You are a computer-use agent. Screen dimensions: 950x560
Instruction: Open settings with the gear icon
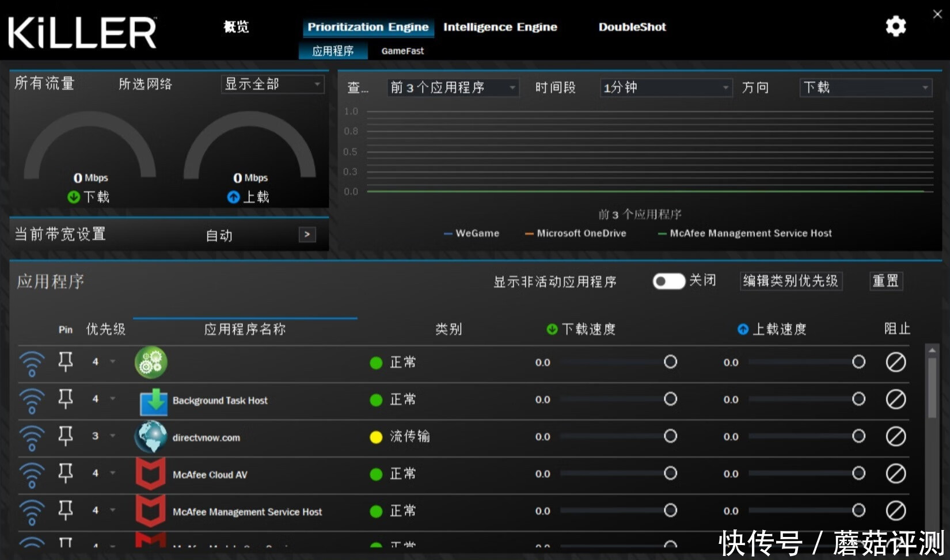tap(895, 26)
